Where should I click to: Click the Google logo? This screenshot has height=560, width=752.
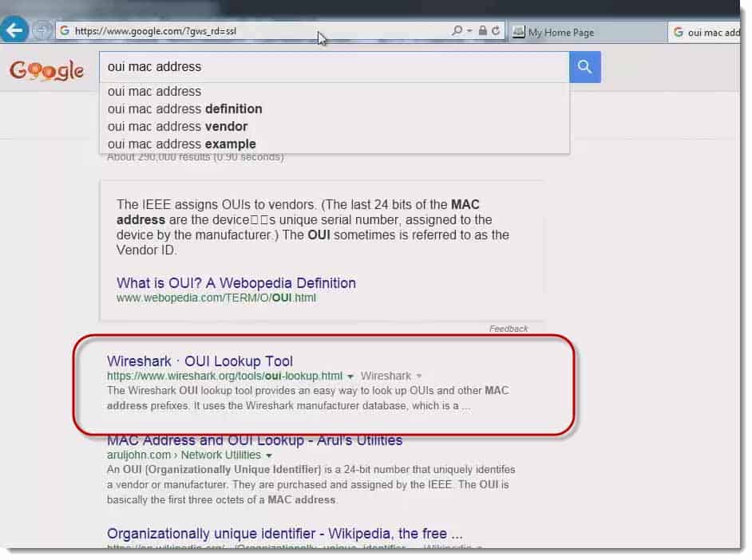point(46,71)
